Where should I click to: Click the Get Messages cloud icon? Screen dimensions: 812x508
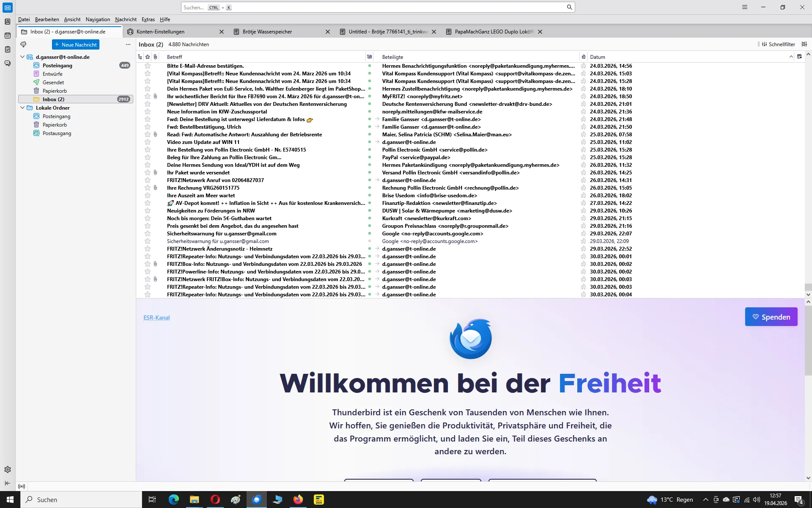click(23, 44)
